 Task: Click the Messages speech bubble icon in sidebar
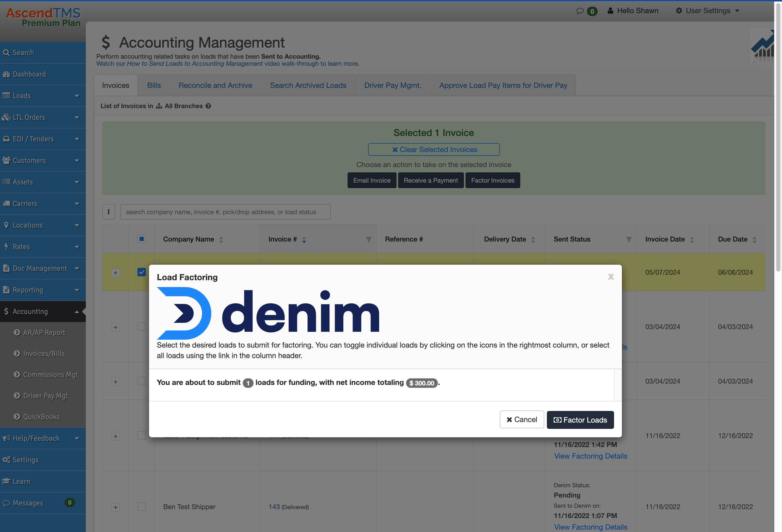coord(6,503)
